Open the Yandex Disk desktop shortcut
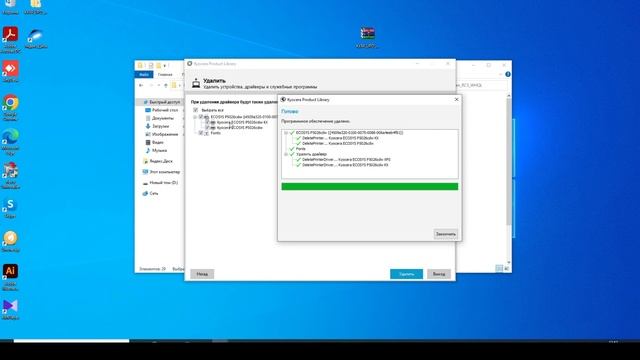 point(36,39)
